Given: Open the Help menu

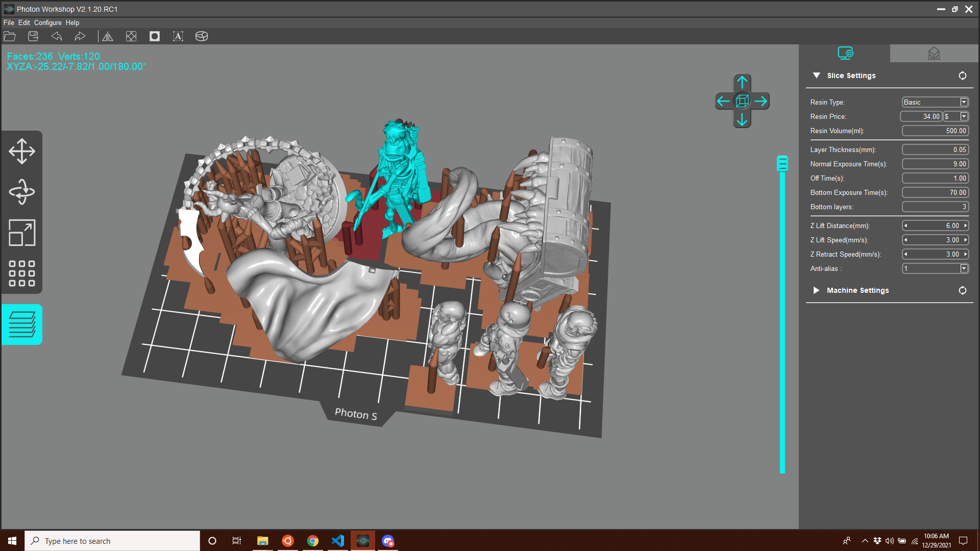Looking at the screenshot, I should tap(72, 22).
